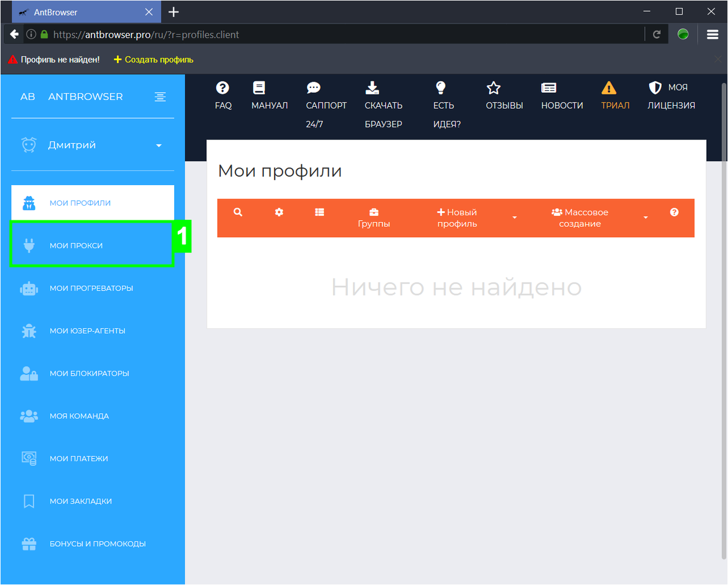Click the Отзывы text link
Image resolution: width=728 pixels, height=585 pixels.
coord(504,105)
